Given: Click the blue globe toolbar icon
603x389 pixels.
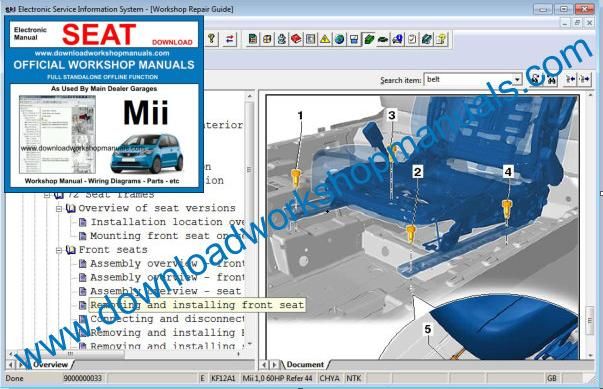Looking at the screenshot, I should pos(340,39).
